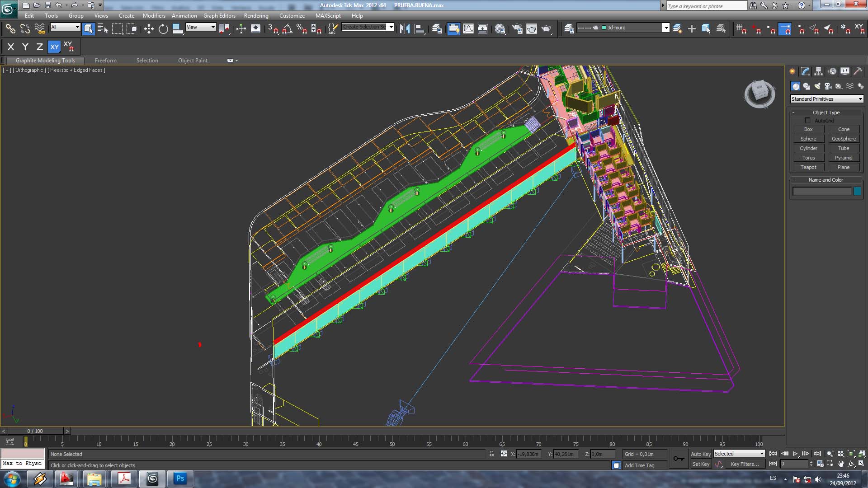Toggle the Auto Key button
868x488 pixels.
pos(700,454)
